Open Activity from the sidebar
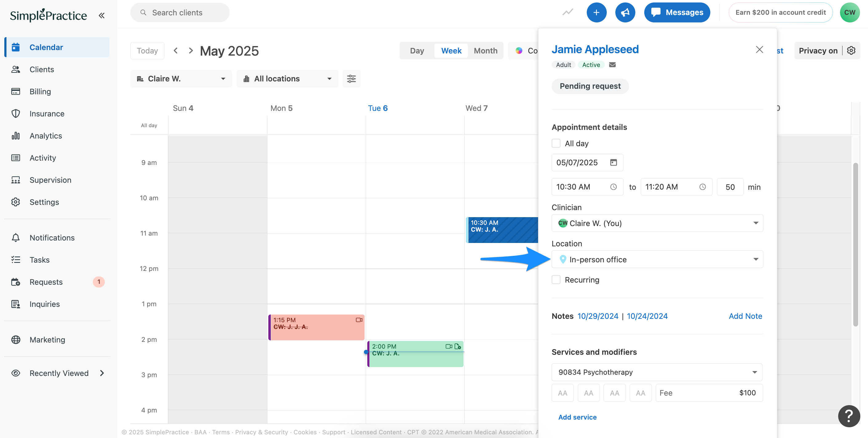 pos(57,158)
